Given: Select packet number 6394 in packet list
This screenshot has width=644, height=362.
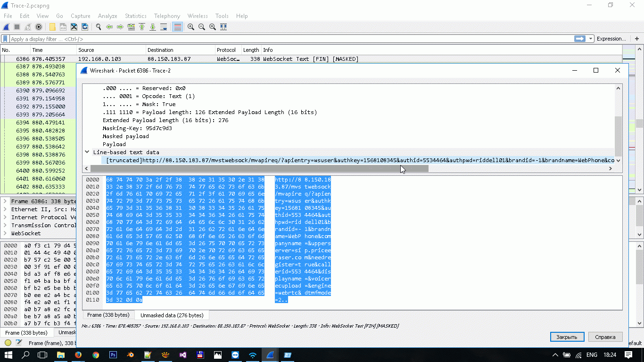Looking at the screenshot, I should pos(38,123).
